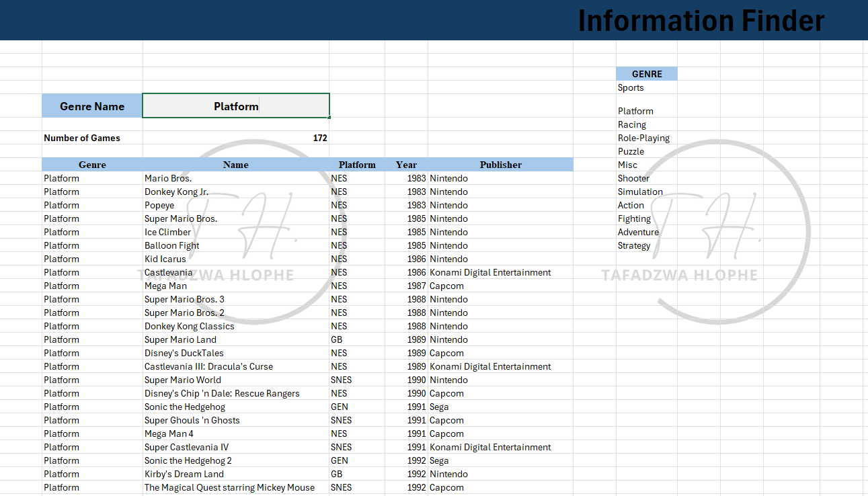Viewport: 868px width, 496px height.
Task: Select the Publisher column header
Action: [500, 165]
